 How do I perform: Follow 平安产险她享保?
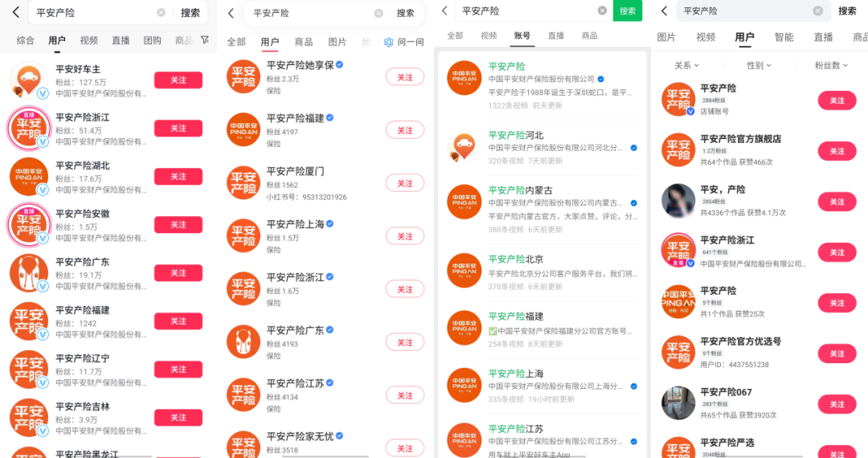click(x=404, y=77)
